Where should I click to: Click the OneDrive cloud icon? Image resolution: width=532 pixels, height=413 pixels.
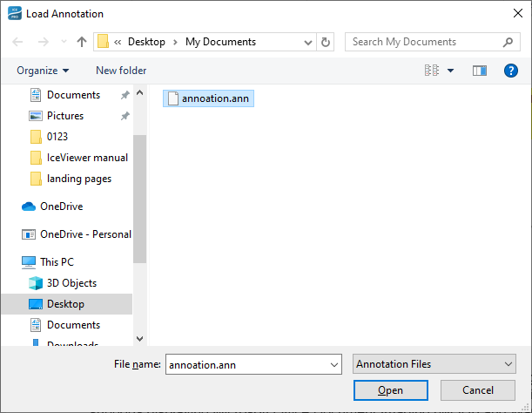29,206
